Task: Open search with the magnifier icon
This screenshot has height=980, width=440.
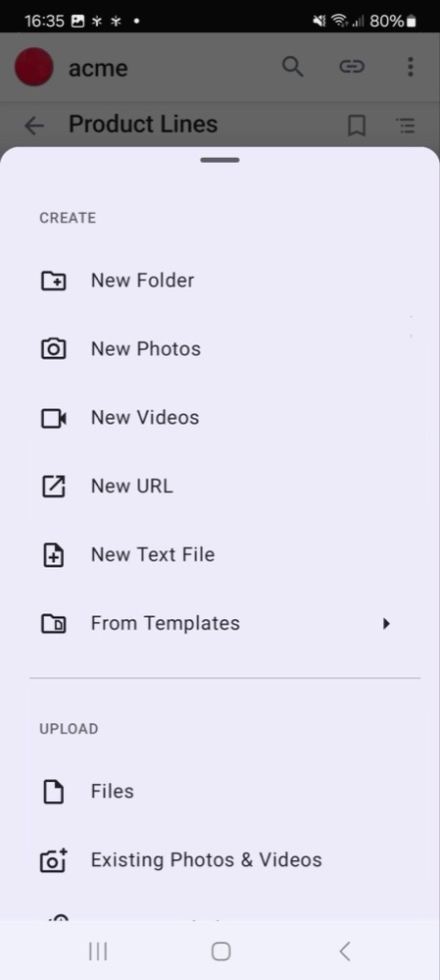Action: [x=293, y=67]
